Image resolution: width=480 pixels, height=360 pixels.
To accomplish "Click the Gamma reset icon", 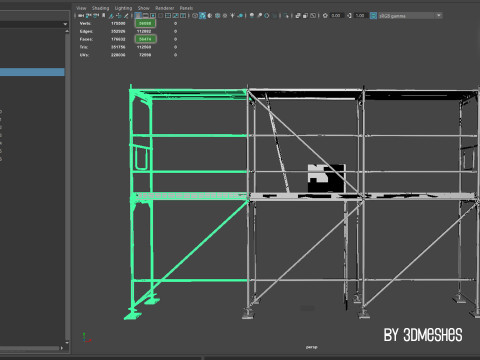I will tap(349, 16).
